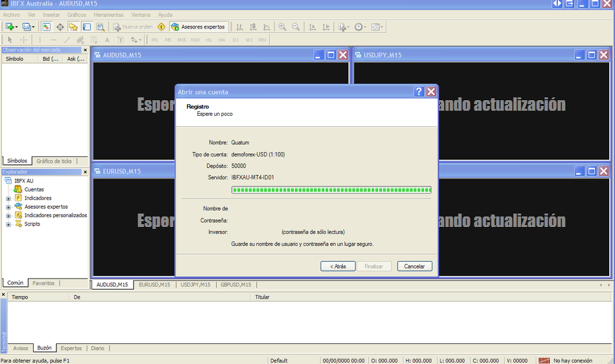
Task: Toggle the chart auto scroll button
Action: [x=312, y=27]
